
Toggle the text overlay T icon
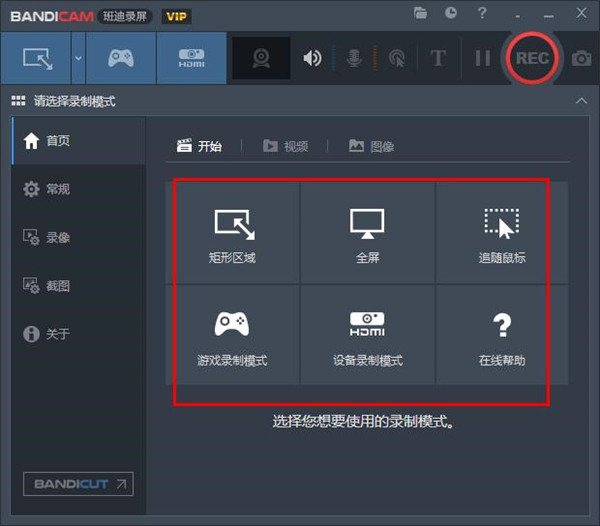point(438,58)
